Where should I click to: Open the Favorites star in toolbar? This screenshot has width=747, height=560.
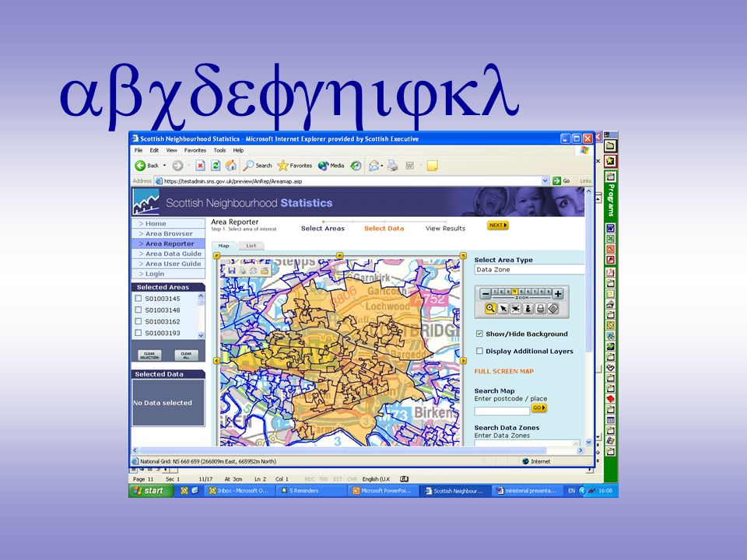(294, 166)
